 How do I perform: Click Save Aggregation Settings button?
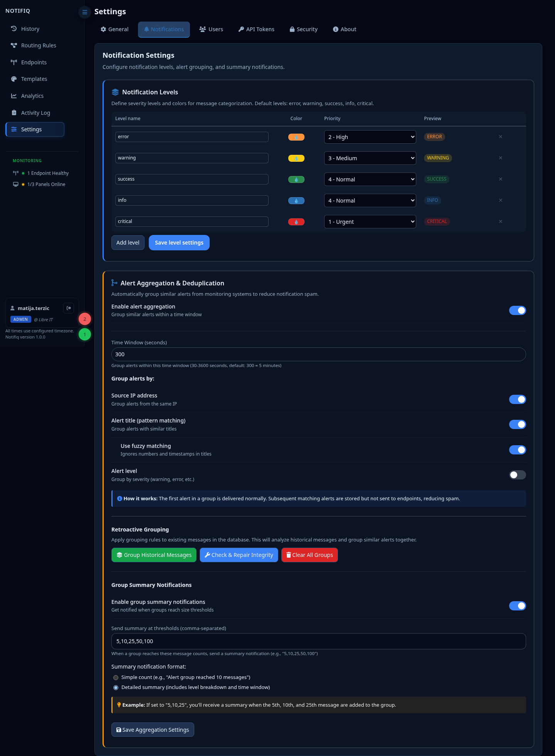(x=153, y=730)
